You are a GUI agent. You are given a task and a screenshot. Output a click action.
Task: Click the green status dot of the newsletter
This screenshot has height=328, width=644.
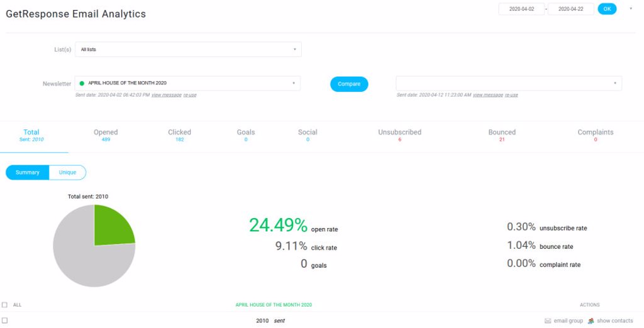tap(82, 84)
